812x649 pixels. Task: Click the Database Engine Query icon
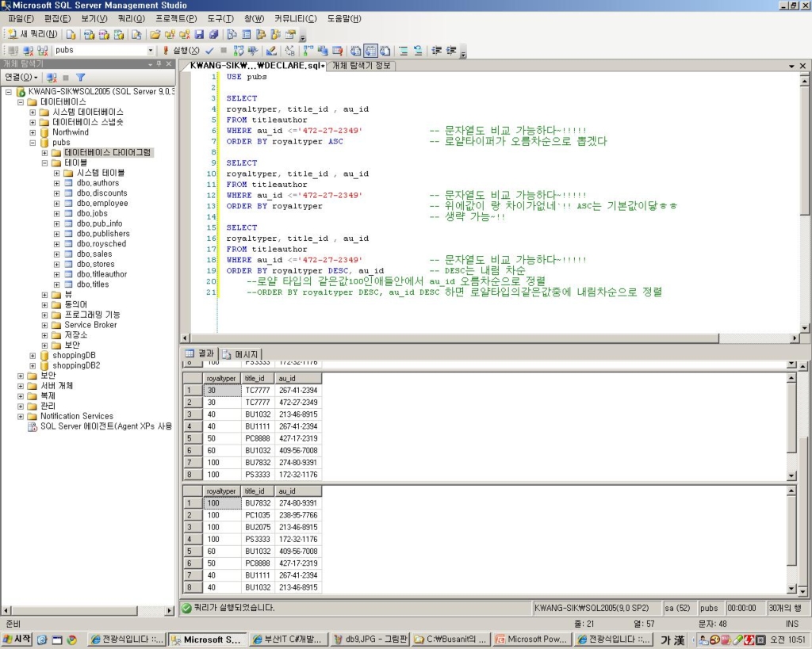click(71, 35)
